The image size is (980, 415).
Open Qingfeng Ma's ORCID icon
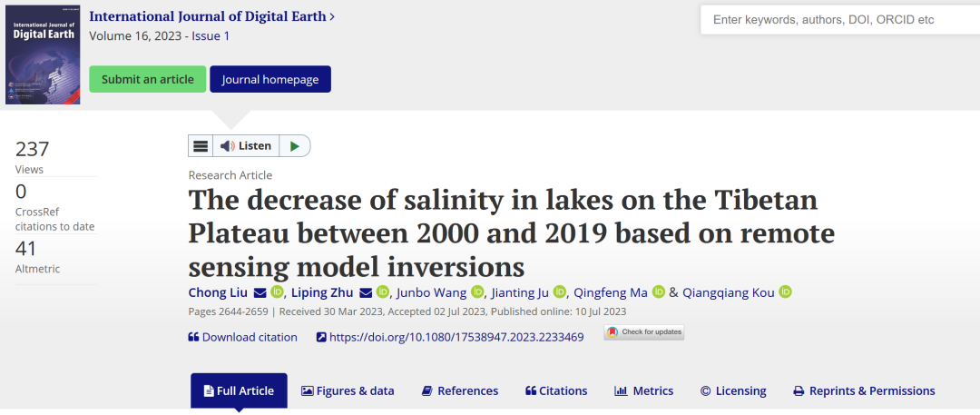pos(659,292)
